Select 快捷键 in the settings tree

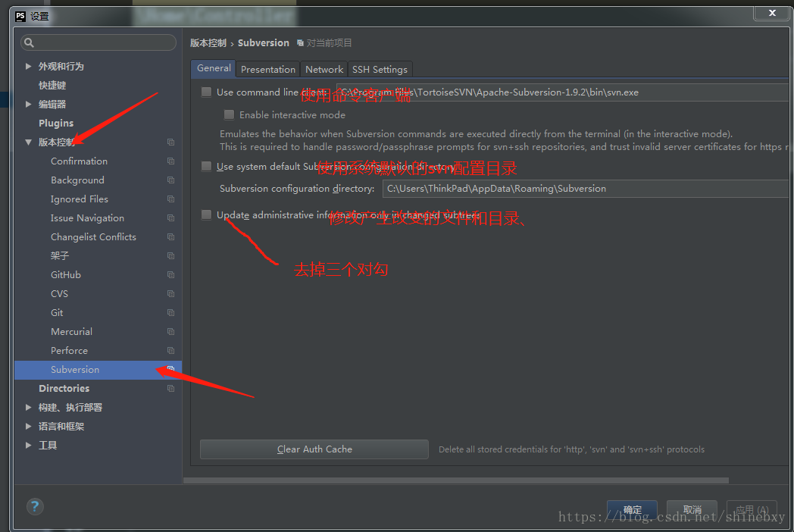coord(52,85)
